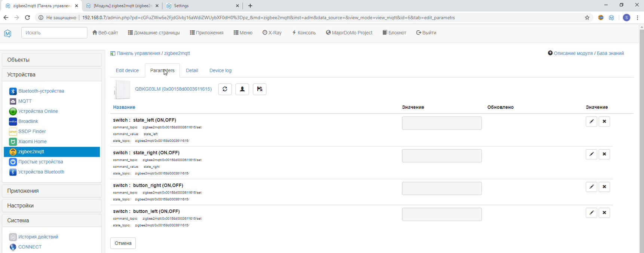
Task: Click the user icon button beside the device name
Action: point(242,89)
